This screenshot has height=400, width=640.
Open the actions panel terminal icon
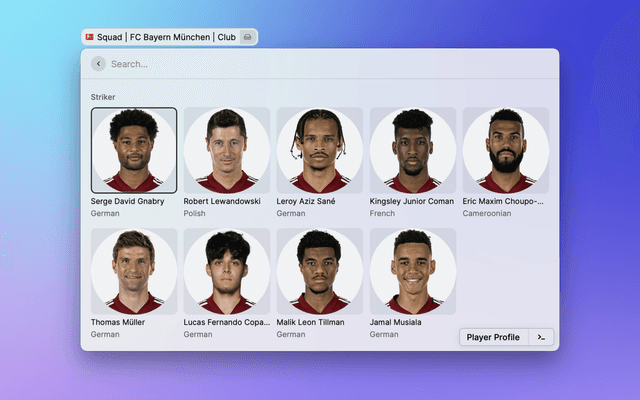(x=541, y=337)
